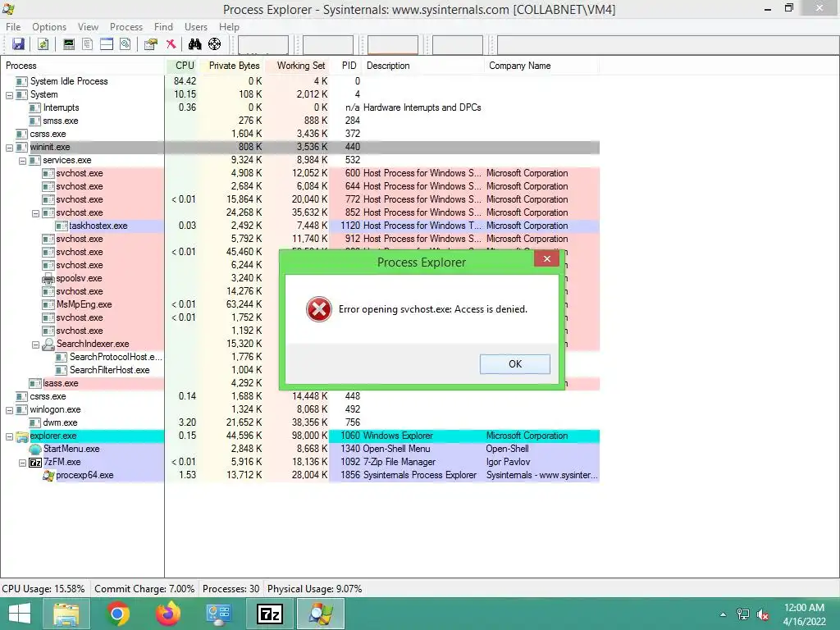
Task: Sort by the Private Bytes column header
Action: [x=234, y=66]
